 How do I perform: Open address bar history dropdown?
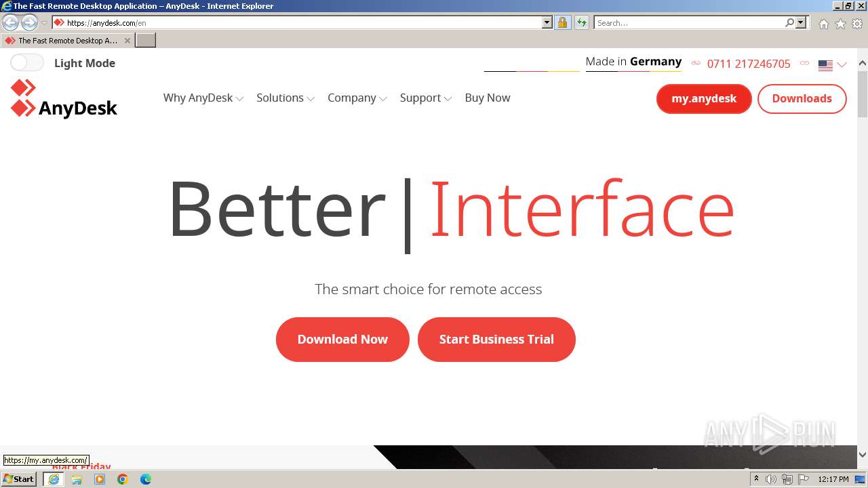pyautogui.click(x=547, y=22)
